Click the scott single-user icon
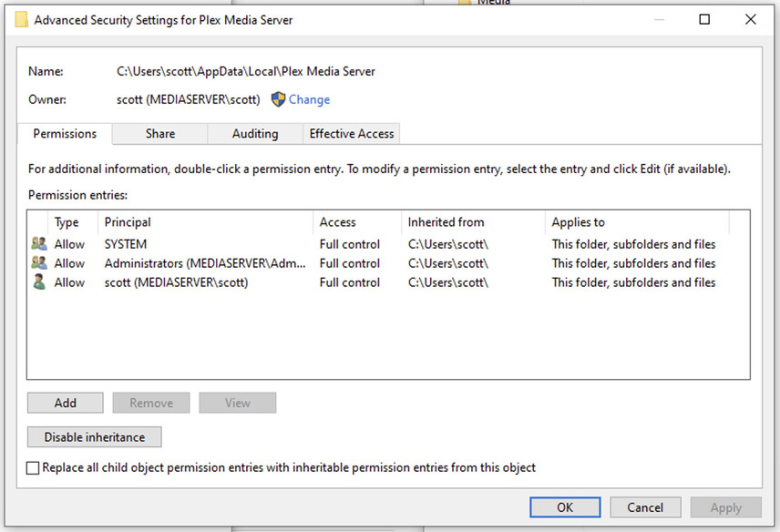This screenshot has width=780, height=532. (x=38, y=282)
